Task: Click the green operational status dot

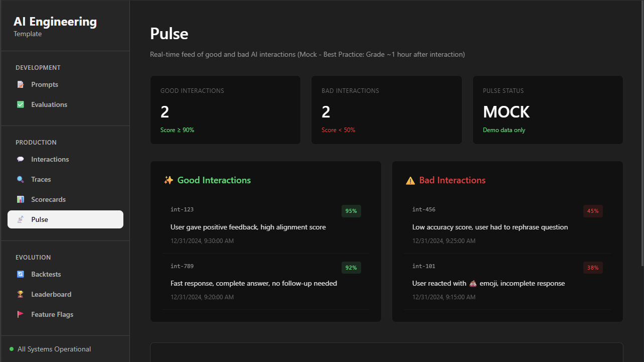Action: tap(11, 349)
